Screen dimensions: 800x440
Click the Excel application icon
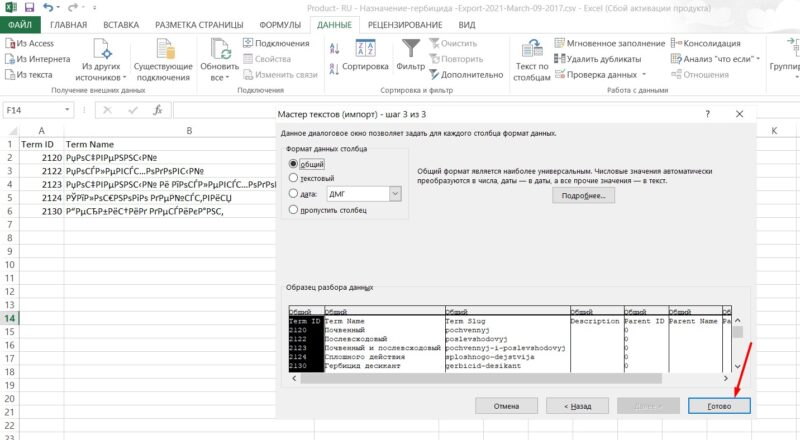[x=11, y=7]
